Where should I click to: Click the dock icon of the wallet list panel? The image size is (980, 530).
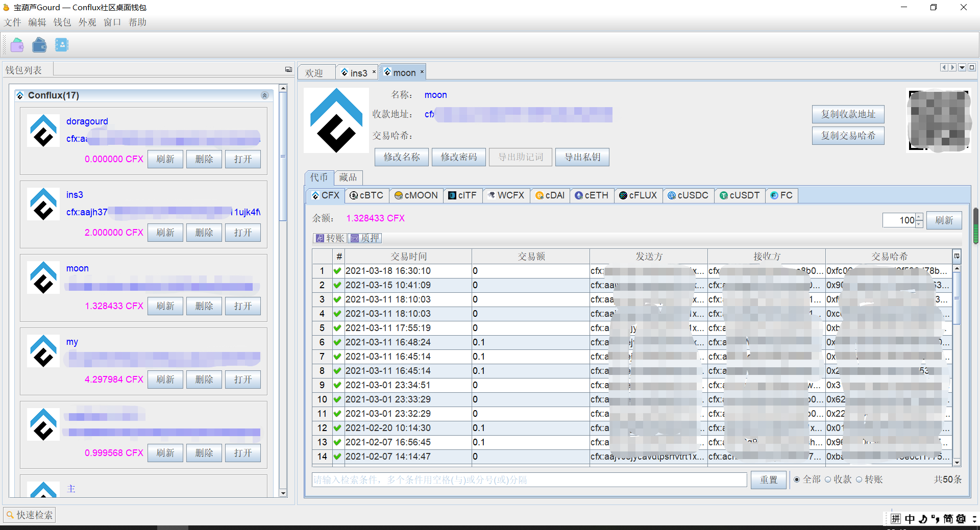pos(288,69)
